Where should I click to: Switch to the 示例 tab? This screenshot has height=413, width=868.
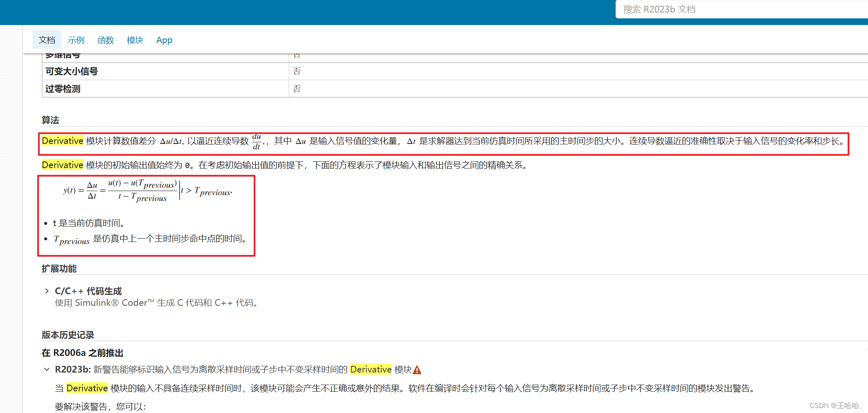tap(76, 40)
